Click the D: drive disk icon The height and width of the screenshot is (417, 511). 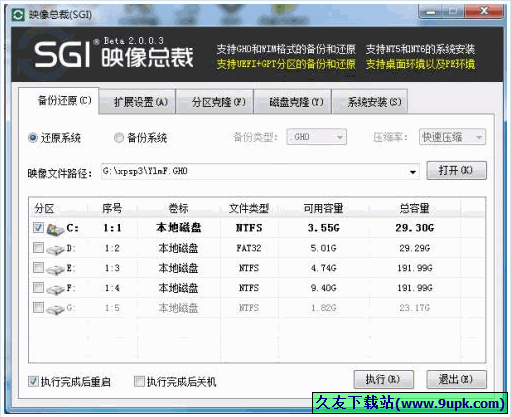[x=55, y=249]
